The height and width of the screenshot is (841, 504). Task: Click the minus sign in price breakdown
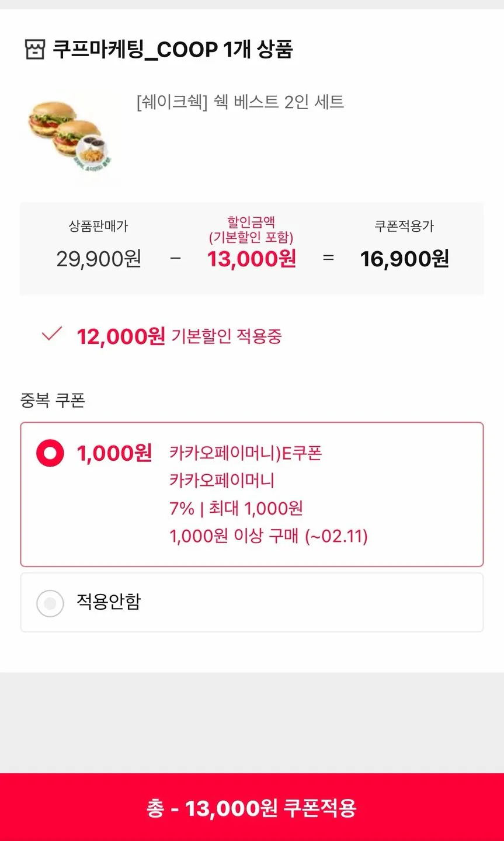point(176,258)
